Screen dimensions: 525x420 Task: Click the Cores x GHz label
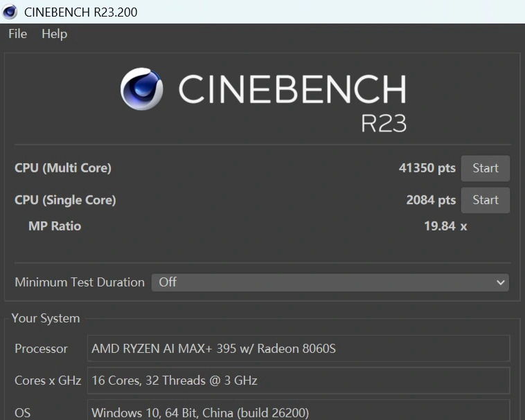(48, 381)
